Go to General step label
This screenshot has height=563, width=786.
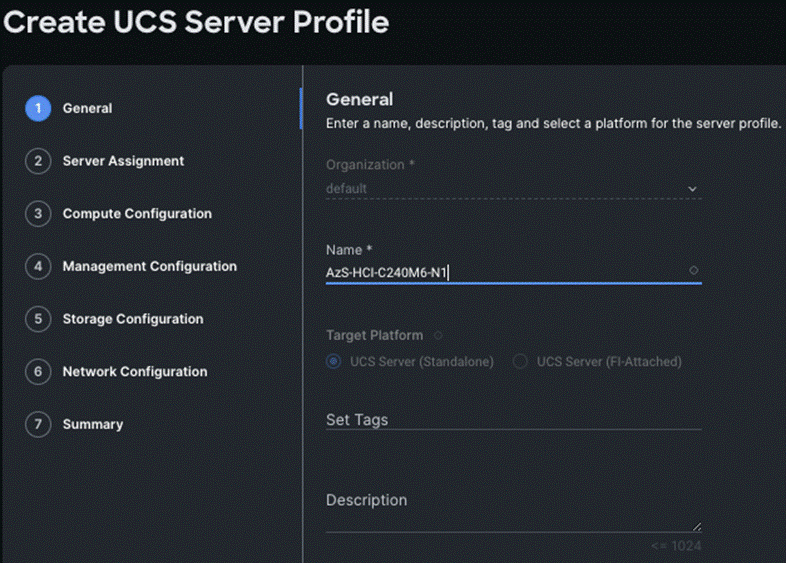87,108
